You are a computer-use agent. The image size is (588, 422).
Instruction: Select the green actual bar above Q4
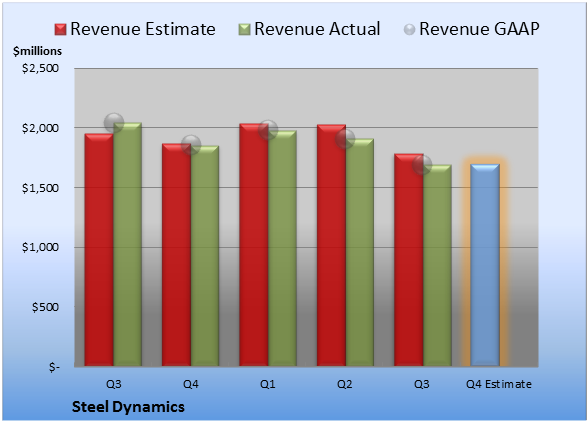point(205,256)
